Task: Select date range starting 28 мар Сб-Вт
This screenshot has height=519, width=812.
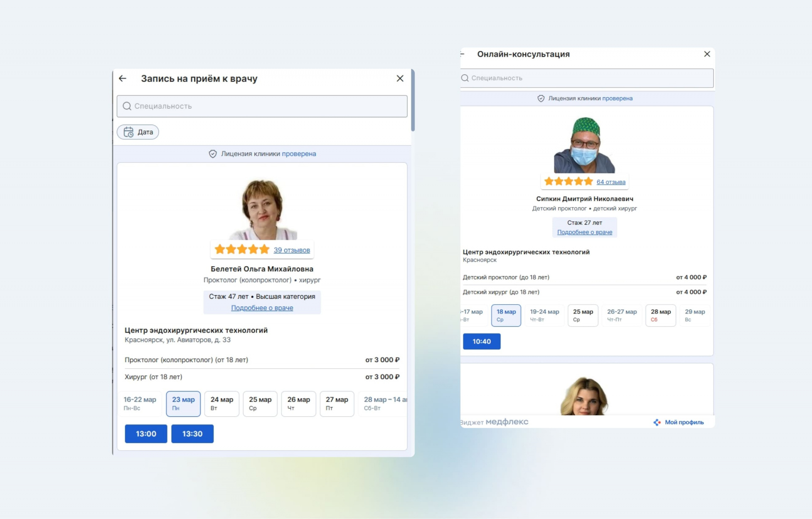Action: 383,404
